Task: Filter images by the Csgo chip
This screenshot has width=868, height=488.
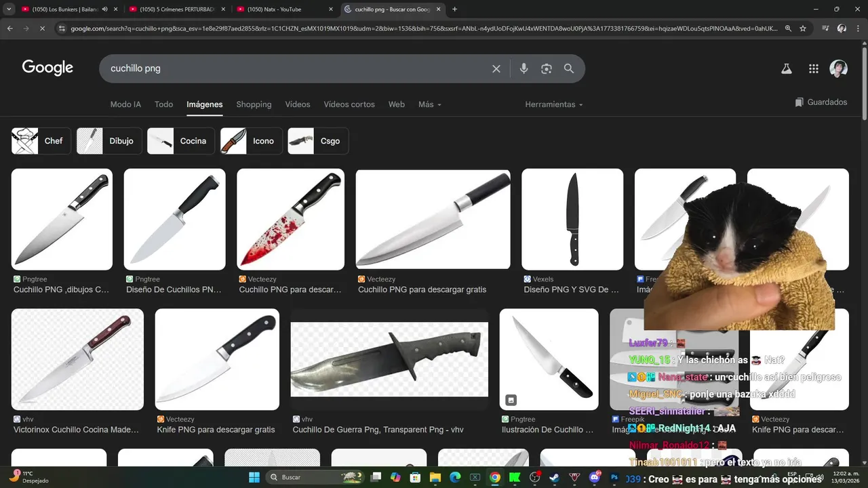Action: (318, 141)
